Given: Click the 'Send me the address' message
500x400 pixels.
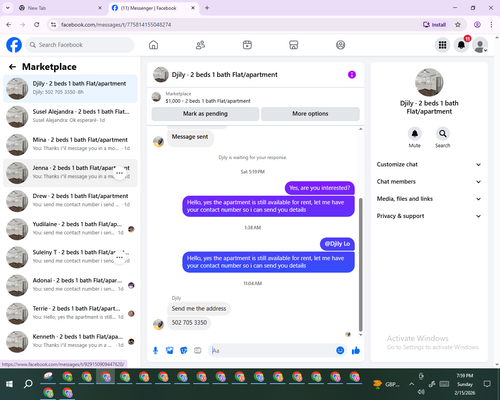Looking at the screenshot, I should tap(199, 309).
